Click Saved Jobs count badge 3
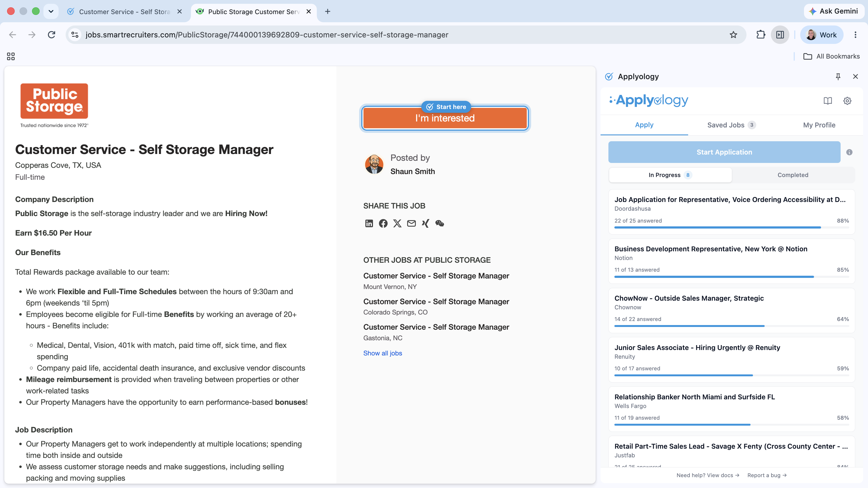Image resolution: width=868 pixels, height=488 pixels. pos(751,125)
